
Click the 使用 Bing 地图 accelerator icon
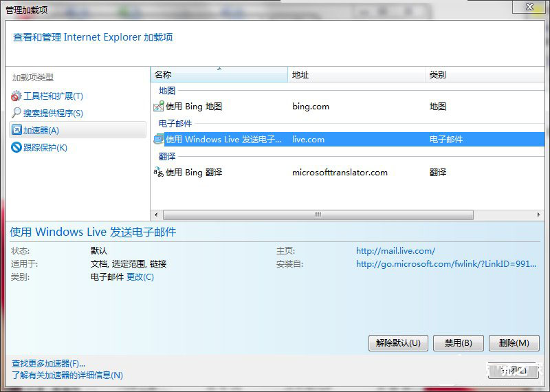[158, 107]
